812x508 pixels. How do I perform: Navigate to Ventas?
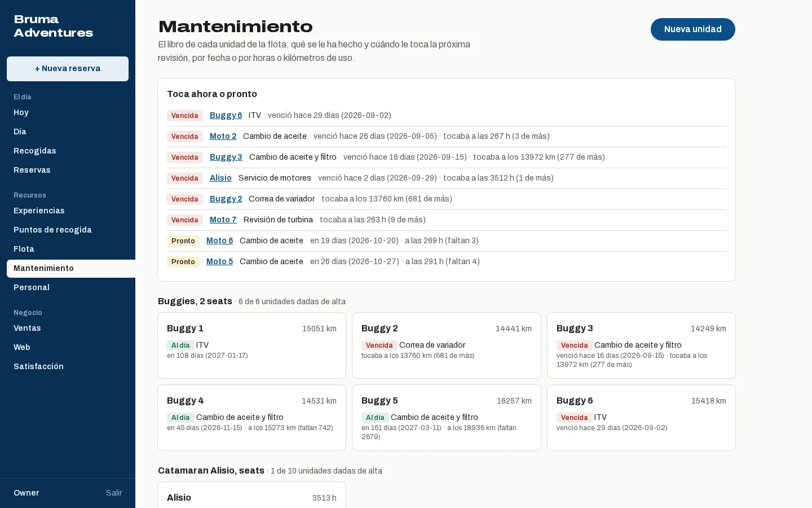[x=68, y=328]
